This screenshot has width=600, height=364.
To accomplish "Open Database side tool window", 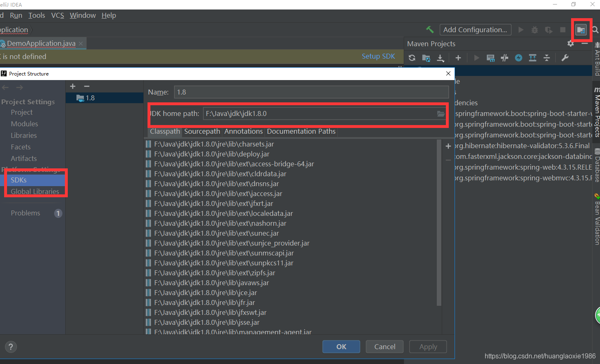I will 597,166.
